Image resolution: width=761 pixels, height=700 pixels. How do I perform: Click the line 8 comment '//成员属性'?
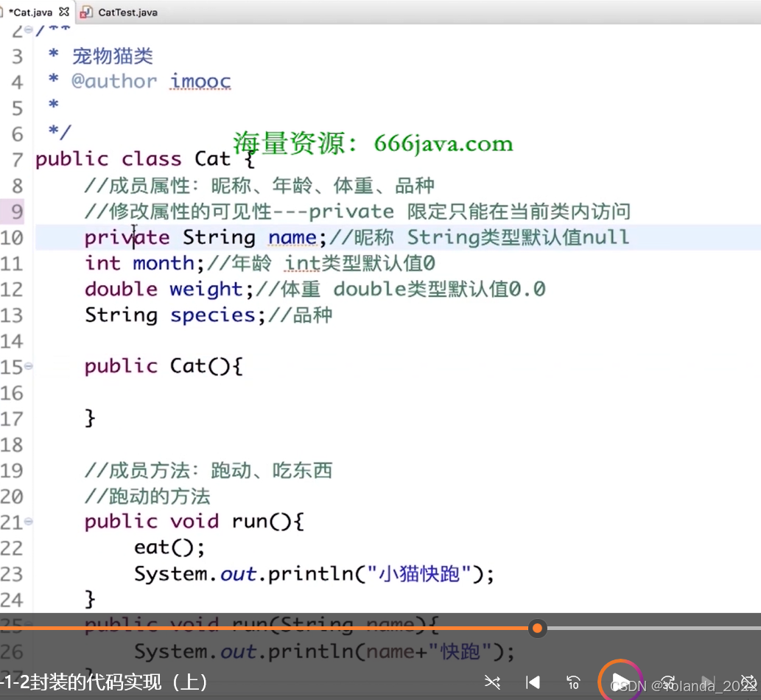click(259, 186)
